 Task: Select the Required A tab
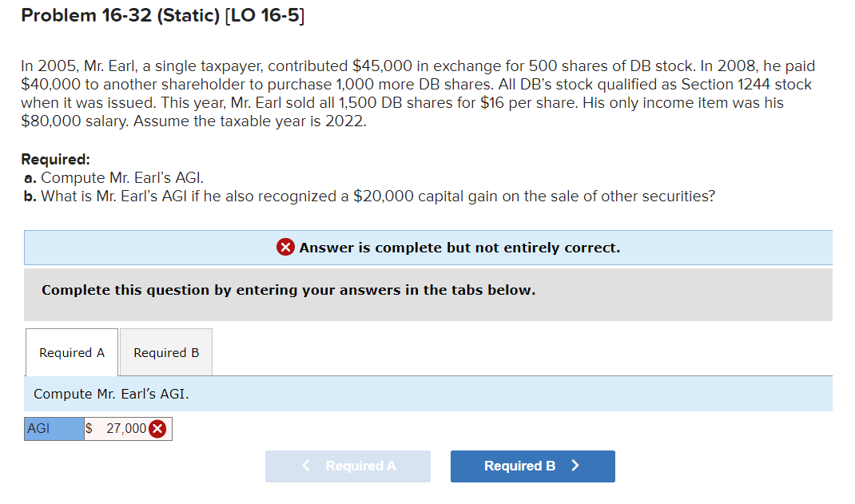(x=71, y=352)
